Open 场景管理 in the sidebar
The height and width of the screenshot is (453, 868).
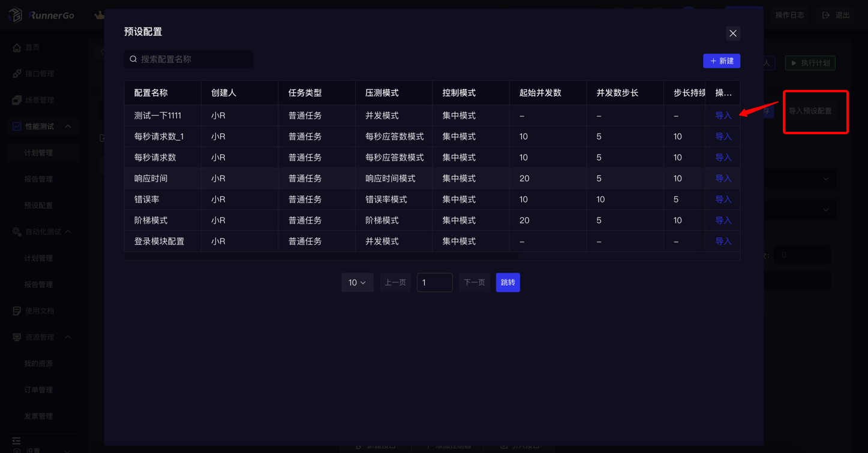pyautogui.click(x=40, y=100)
